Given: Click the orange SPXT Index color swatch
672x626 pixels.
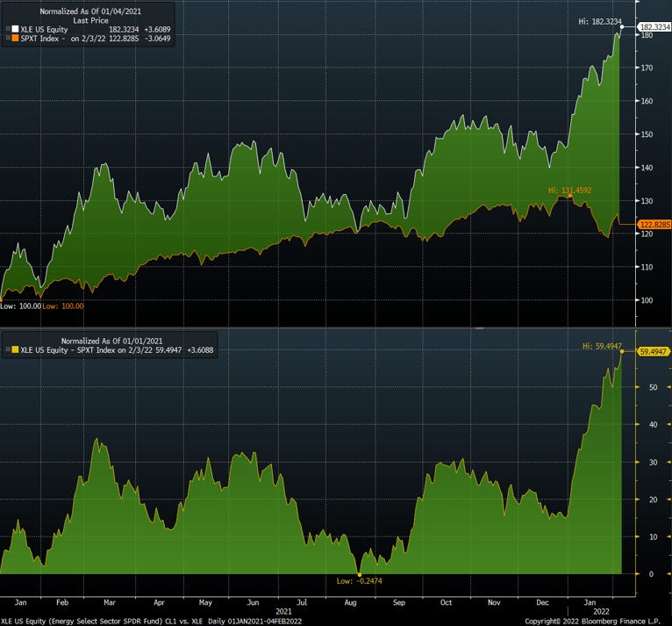Looking at the screenshot, I should 15,38.
